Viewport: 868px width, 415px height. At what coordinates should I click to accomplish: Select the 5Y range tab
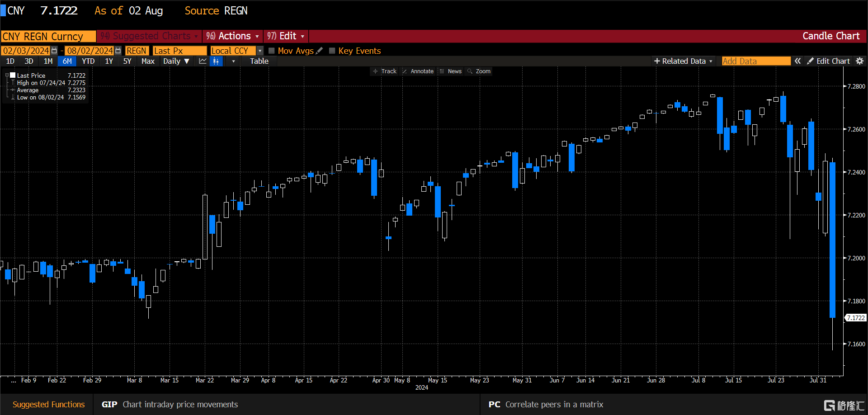point(127,61)
